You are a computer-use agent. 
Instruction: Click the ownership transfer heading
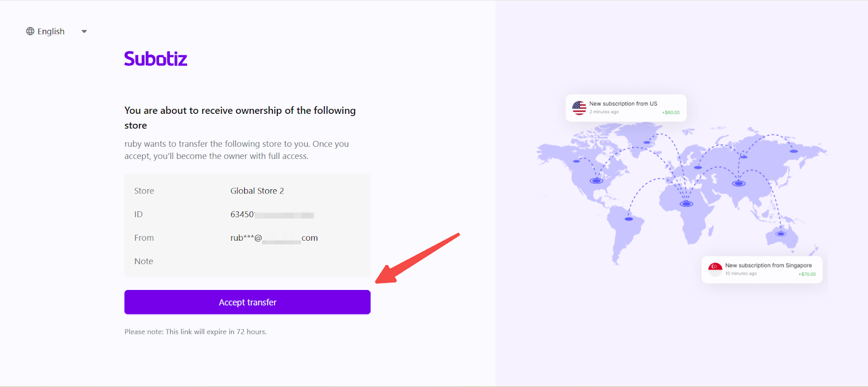pos(240,118)
